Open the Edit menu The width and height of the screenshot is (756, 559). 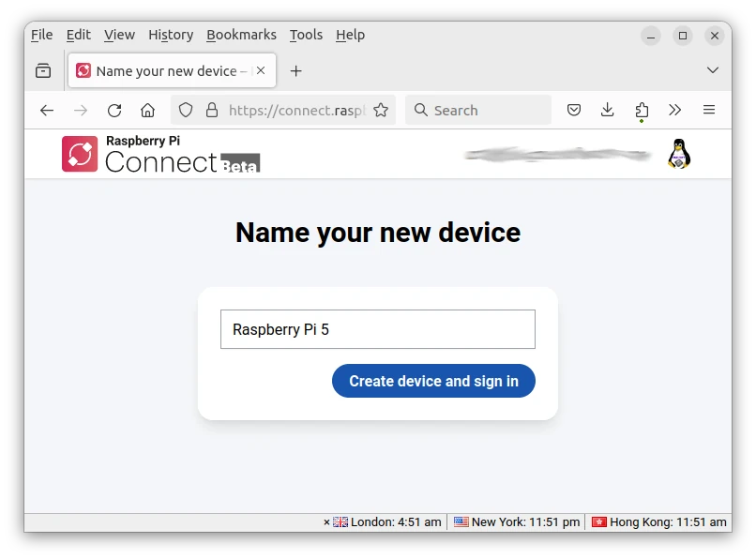[x=79, y=35]
